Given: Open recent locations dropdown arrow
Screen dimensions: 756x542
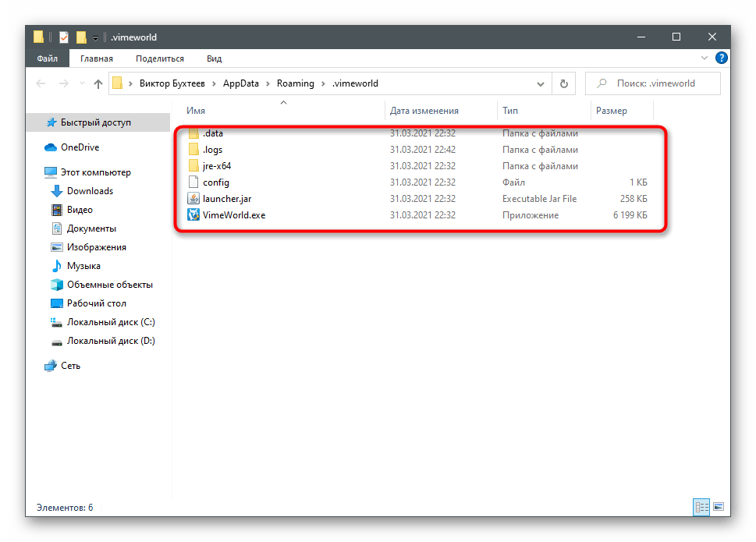Looking at the screenshot, I should (x=83, y=83).
